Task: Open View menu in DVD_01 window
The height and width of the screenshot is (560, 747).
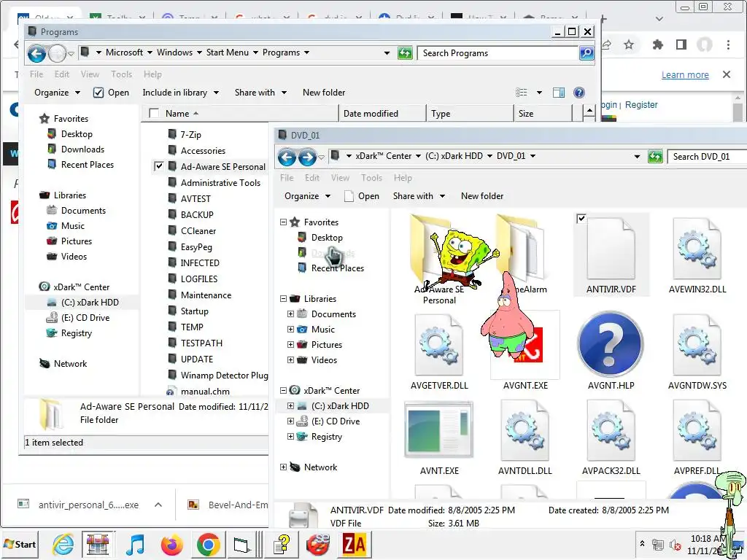Action: [x=340, y=178]
